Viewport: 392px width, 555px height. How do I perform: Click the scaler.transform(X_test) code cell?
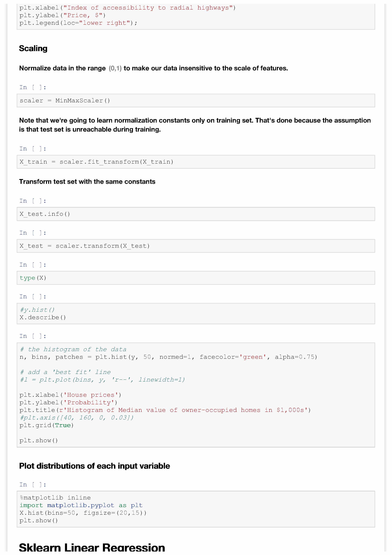196,246
